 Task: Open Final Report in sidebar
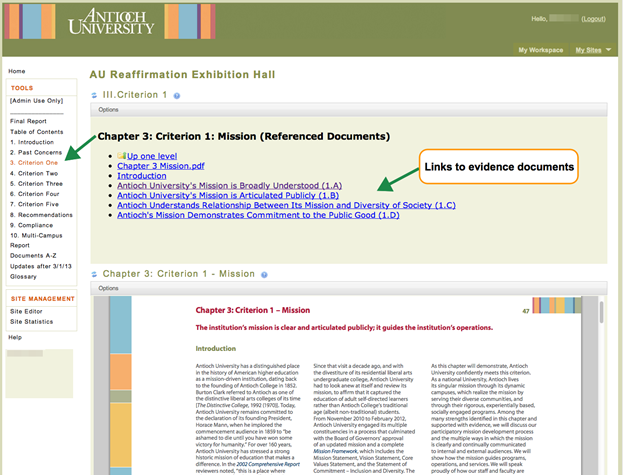[28, 121]
